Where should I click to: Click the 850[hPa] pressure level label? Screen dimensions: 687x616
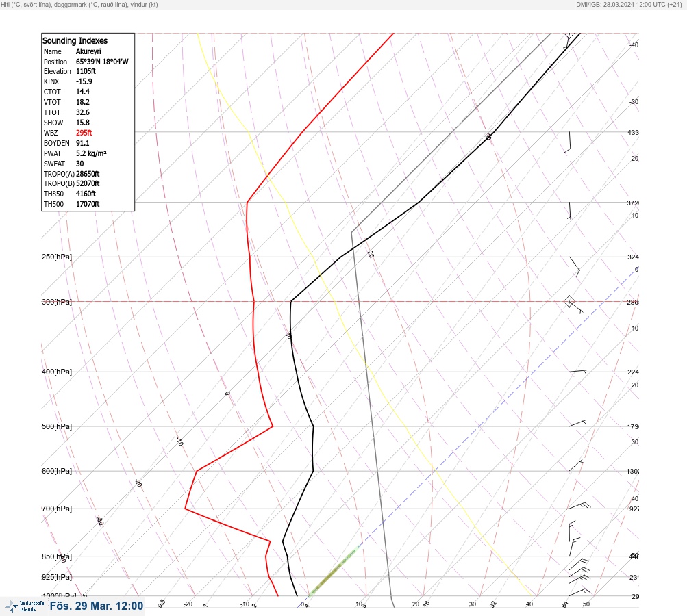coord(57,556)
